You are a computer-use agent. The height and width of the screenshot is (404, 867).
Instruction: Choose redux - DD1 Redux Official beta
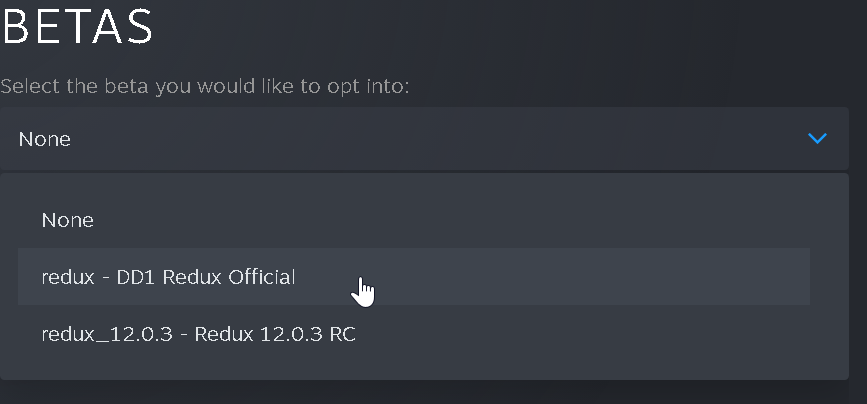tap(168, 277)
